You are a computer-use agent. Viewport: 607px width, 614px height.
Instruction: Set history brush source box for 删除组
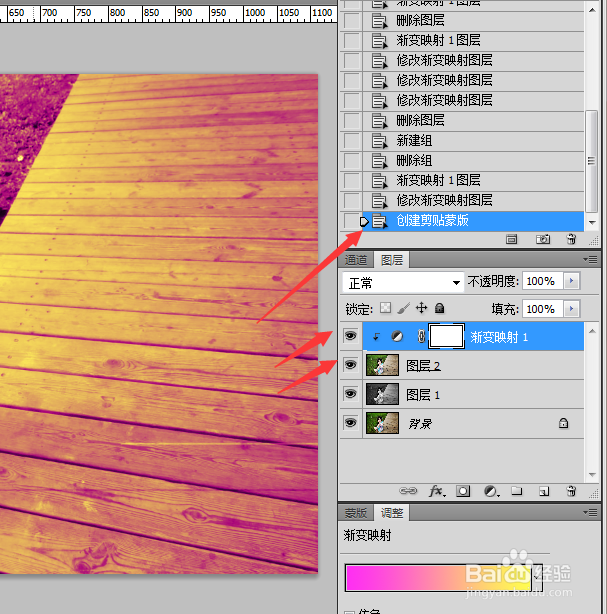[x=352, y=161]
